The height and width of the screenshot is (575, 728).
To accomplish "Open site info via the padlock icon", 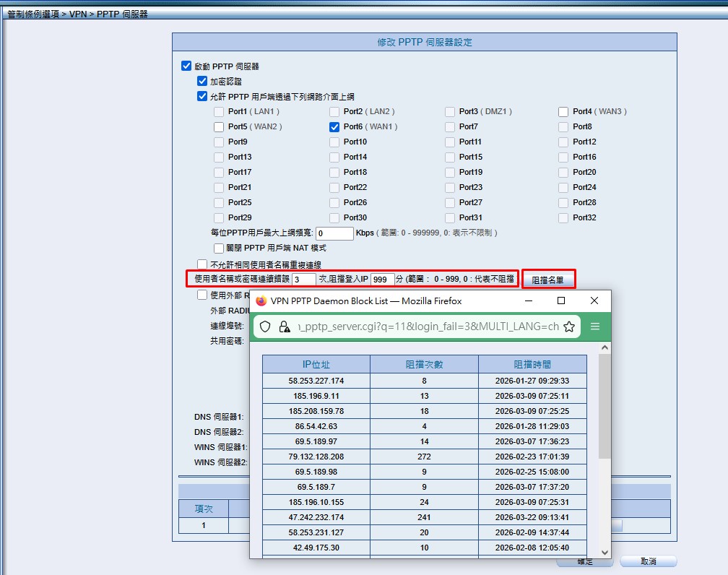I will tap(284, 327).
